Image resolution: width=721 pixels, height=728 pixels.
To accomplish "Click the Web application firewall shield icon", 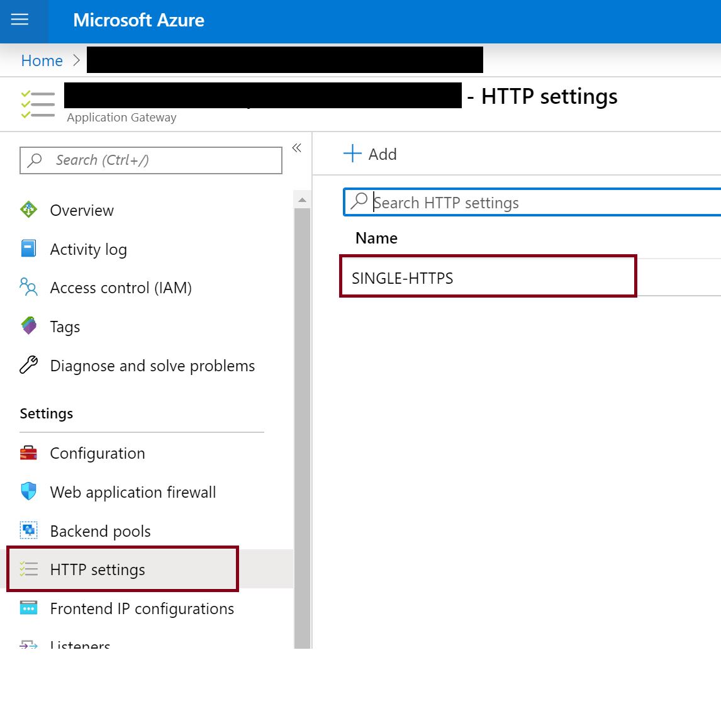I will [28, 491].
